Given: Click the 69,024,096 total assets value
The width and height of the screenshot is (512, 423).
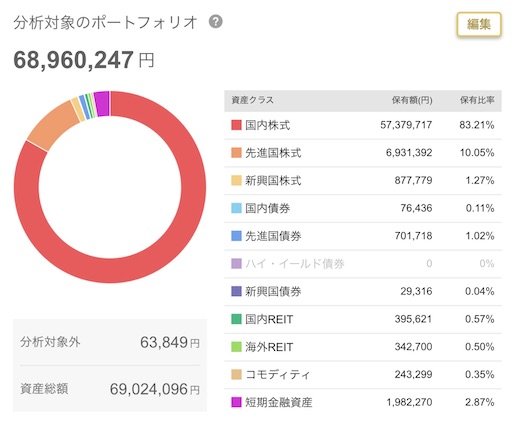Looking at the screenshot, I should 149,389.
